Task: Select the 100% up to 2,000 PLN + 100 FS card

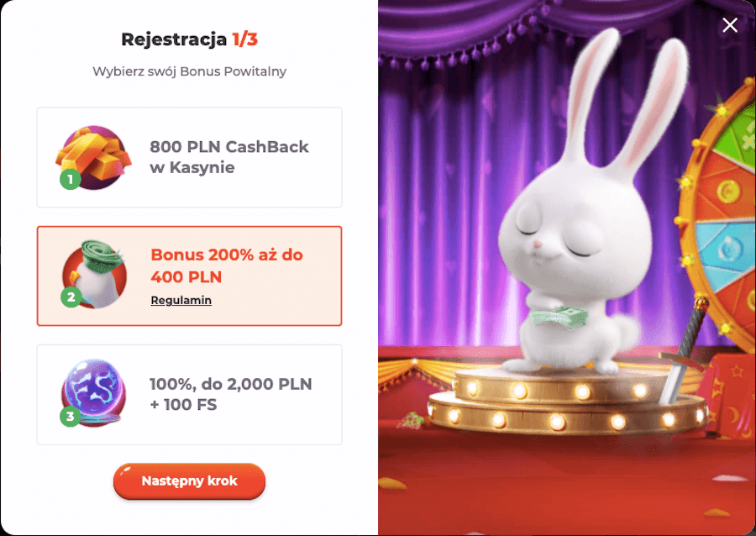Action: 189,394
